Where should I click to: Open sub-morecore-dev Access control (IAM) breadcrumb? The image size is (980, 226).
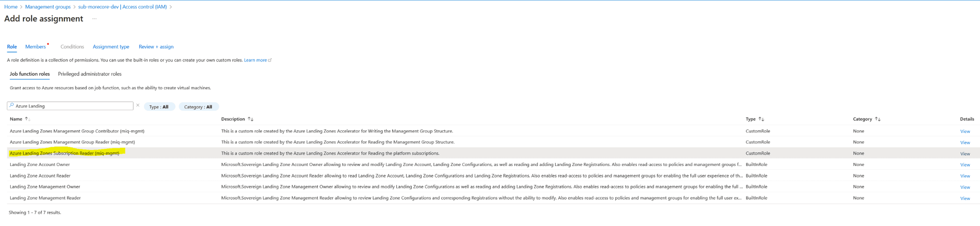click(123, 7)
